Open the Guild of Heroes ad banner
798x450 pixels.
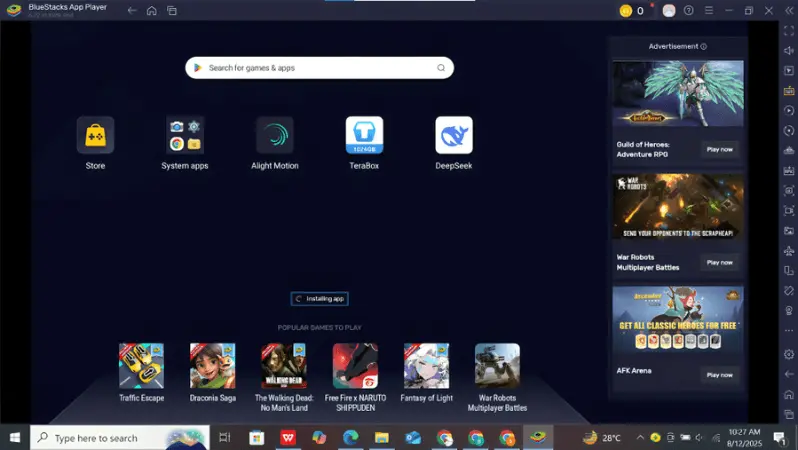point(678,94)
